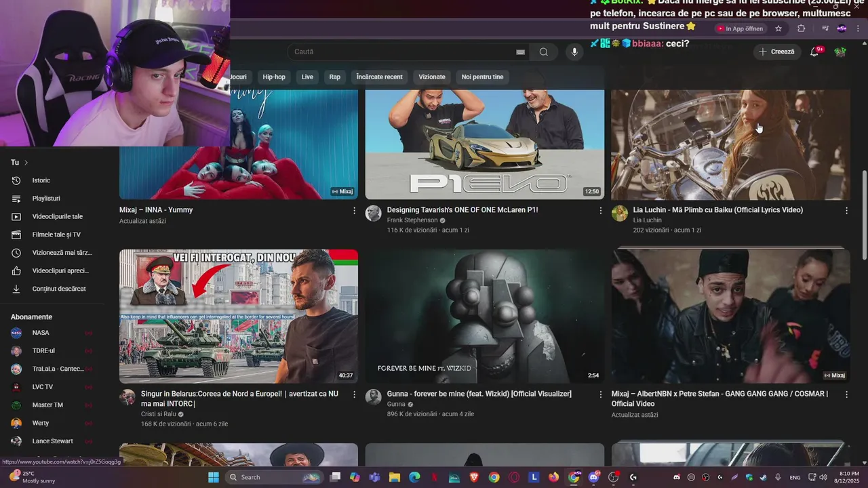Select the Noi pentru tine filter chip
Image resolution: width=868 pixels, height=488 pixels.
tap(482, 77)
